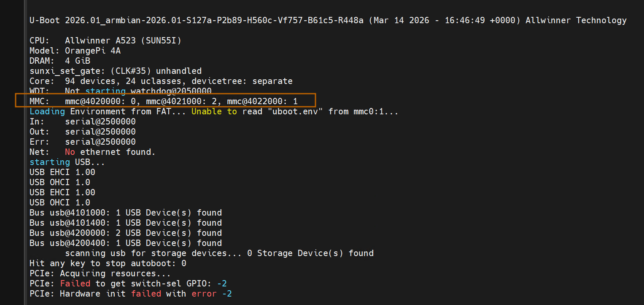Click the "Hit any key to stop autoboot" line
644x305 pixels.
(x=108, y=263)
